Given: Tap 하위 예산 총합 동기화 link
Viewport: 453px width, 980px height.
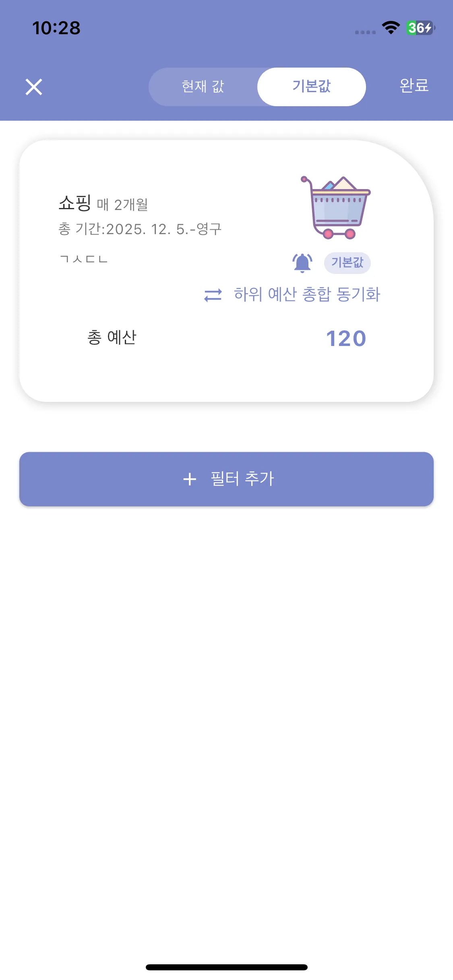Looking at the screenshot, I should (x=307, y=294).
